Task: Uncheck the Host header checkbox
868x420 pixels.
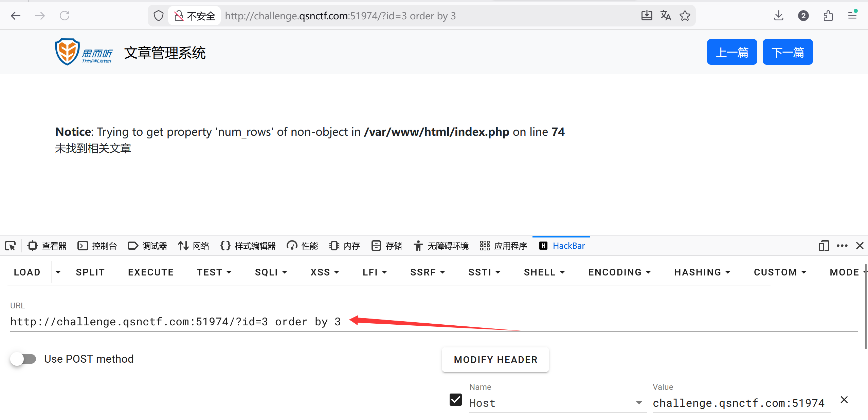Action: [x=456, y=400]
